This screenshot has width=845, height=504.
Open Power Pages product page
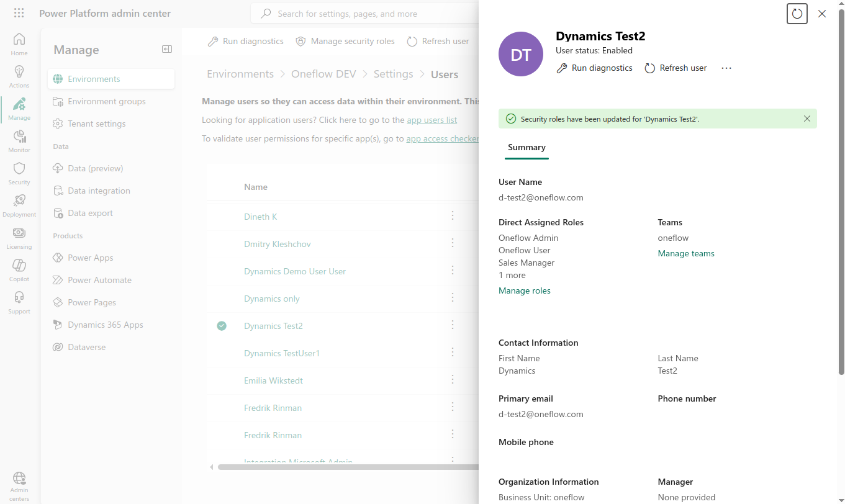111,302
